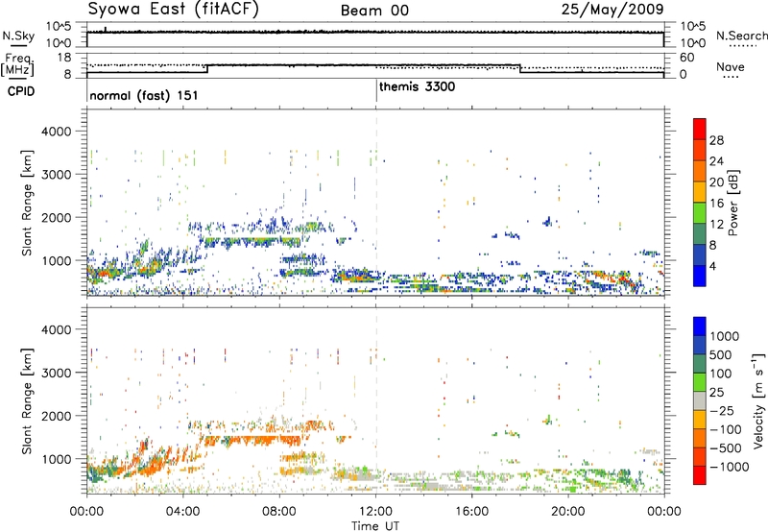Select the 'N.Sky' legend label

[18, 36]
